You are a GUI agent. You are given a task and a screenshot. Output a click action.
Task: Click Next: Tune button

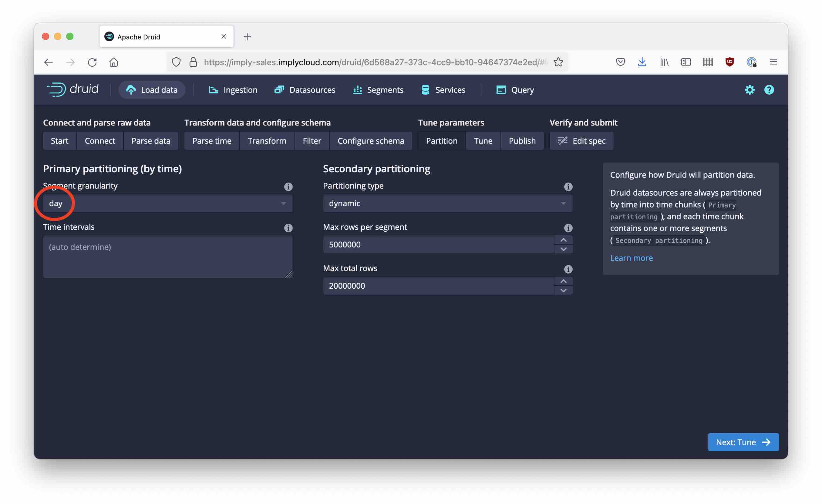pos(743,442)
